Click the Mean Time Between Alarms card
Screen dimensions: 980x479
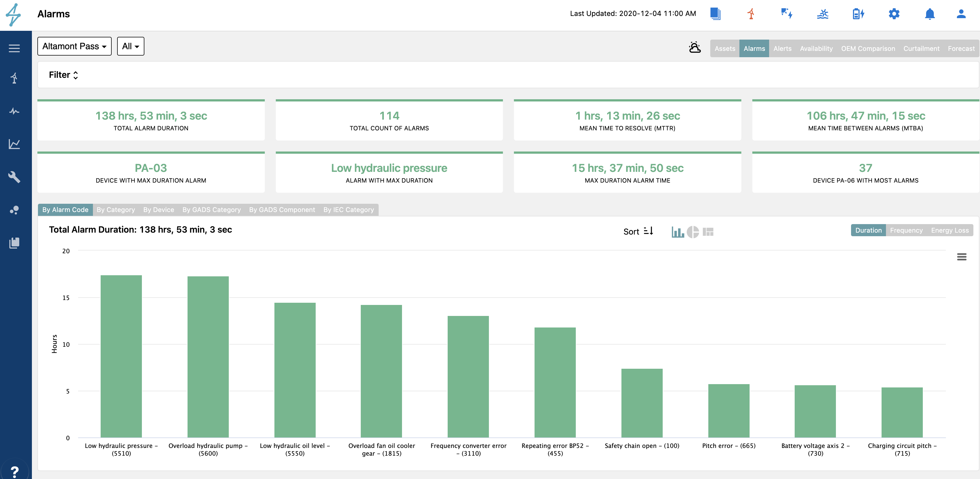pyautogui.click(x=866, y=120)
